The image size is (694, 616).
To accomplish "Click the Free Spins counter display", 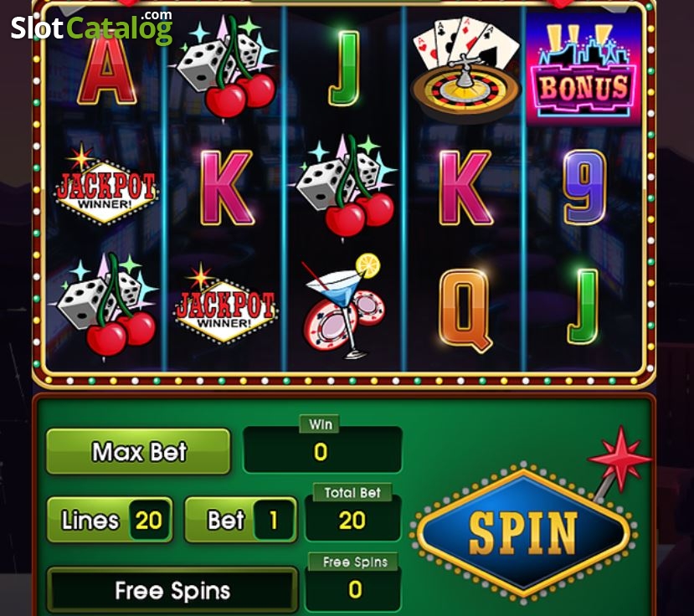I will coord(353,589).
